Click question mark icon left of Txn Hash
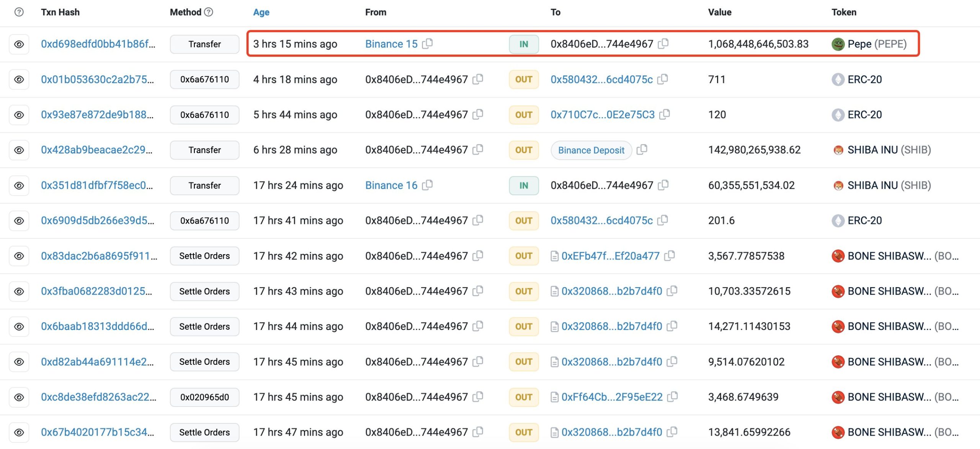Viewport: 980px width, 449px height. pyautogui.click(x=19, y=12)
